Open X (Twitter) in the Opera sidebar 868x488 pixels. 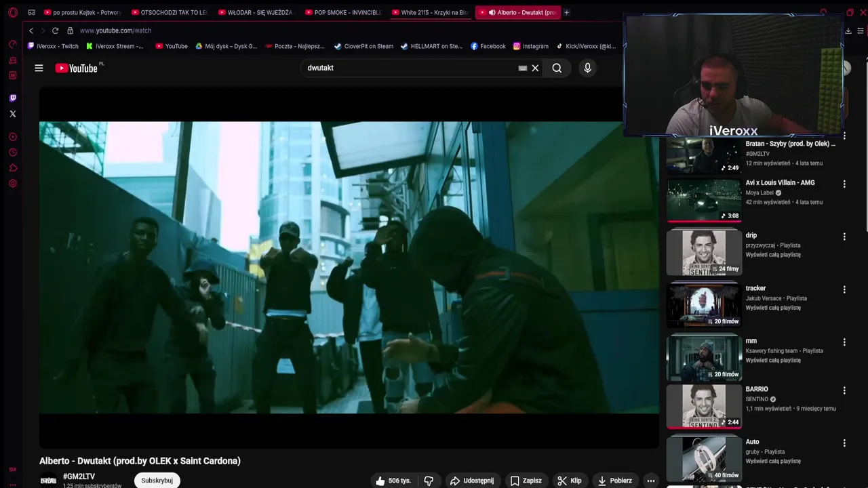click(12, 114)
